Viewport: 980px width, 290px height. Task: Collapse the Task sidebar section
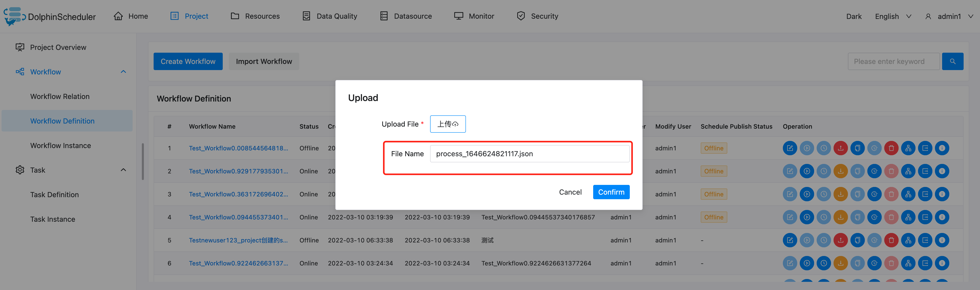pos(123,170)
